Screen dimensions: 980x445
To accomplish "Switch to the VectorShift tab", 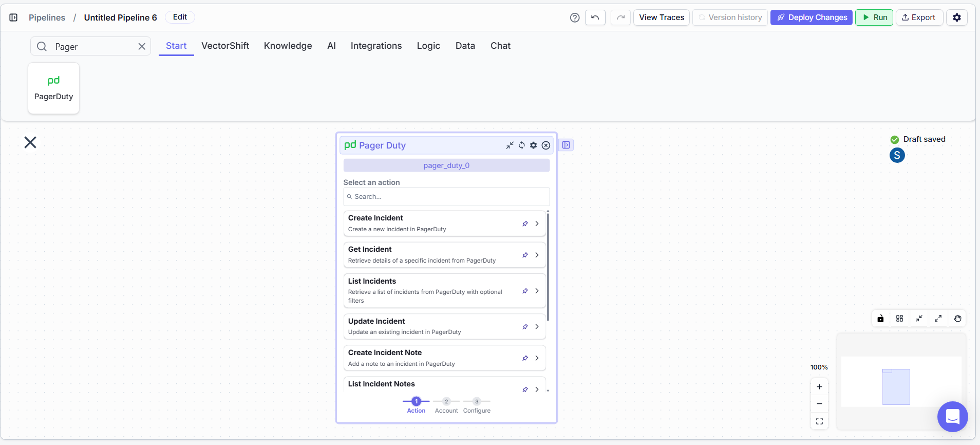I will [225, 46].
